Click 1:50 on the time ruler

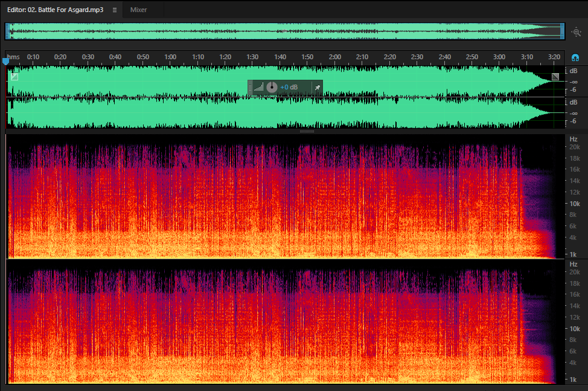coord(307,57)
